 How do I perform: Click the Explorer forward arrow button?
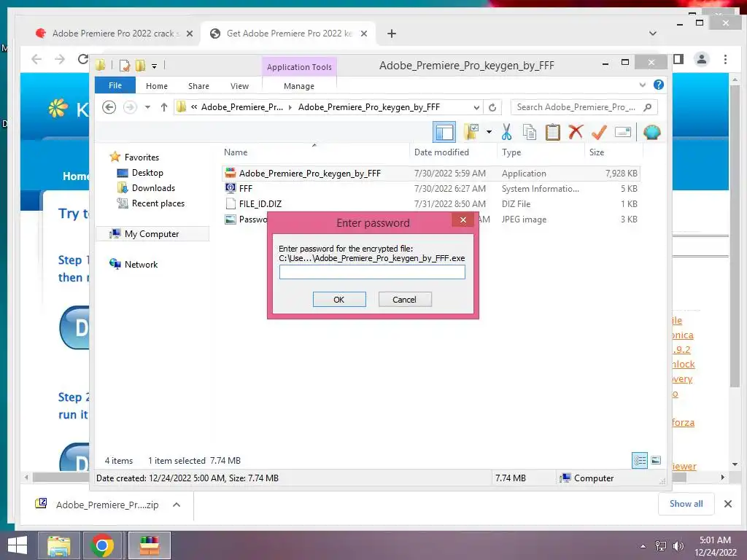(130, 107)
